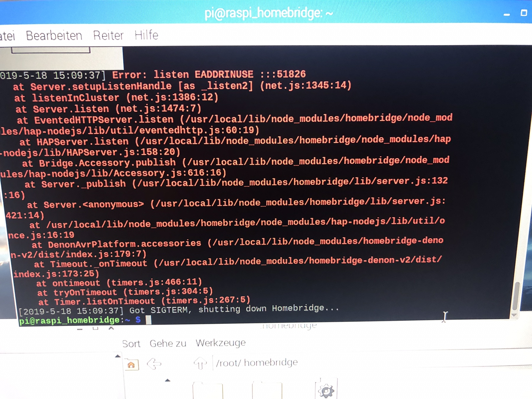Select the first folder in the file view
The height and width of the screenshot is (399, 532).
click(207, 391)
